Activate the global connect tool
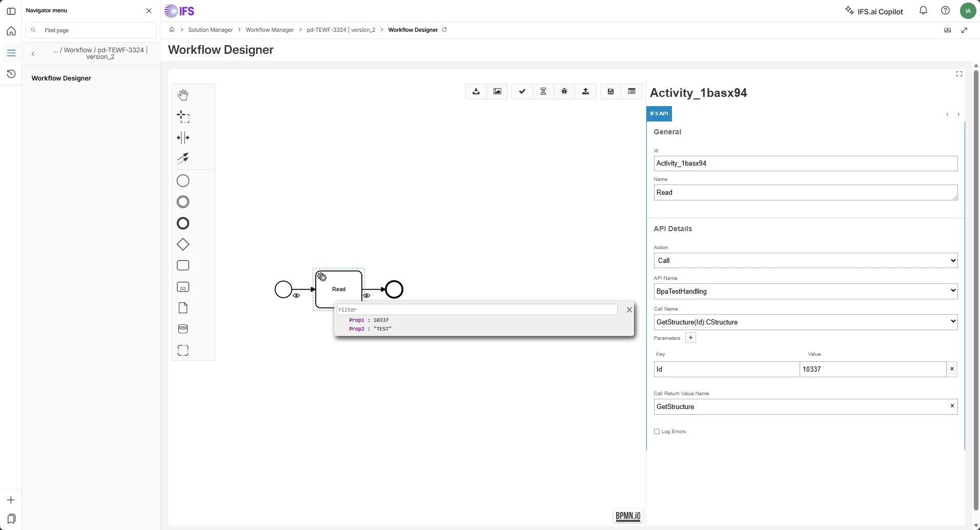Screen dimensions: 980x530 pyautogui.click(x=183, y=158)
